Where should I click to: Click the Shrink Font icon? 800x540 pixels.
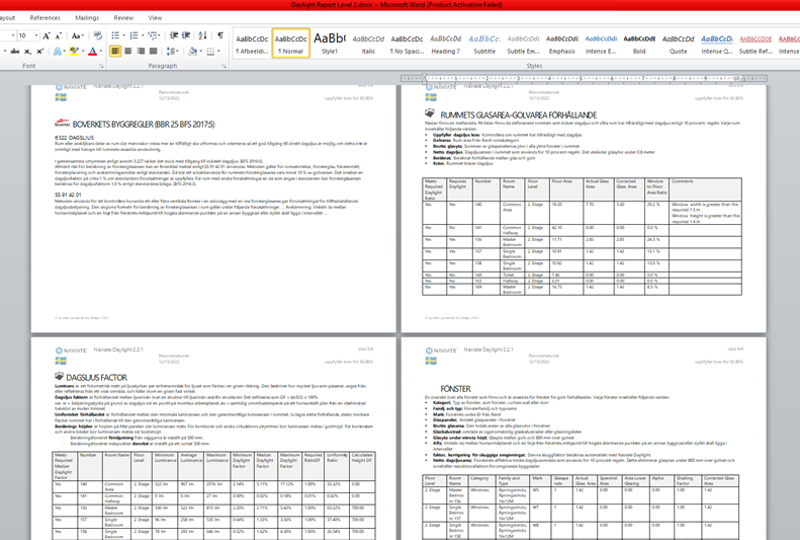point(58,36)
